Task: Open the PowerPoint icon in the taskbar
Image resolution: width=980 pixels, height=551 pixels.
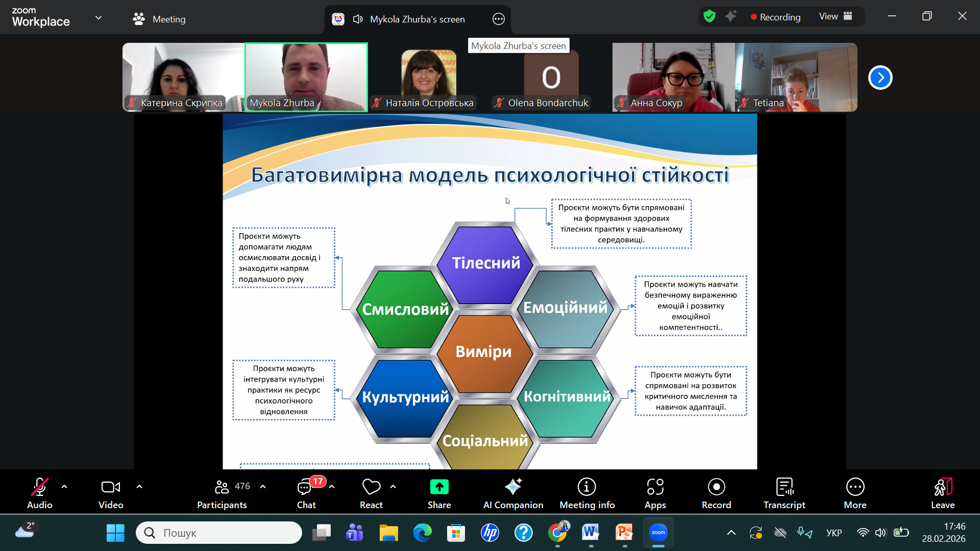Action: 624,533
